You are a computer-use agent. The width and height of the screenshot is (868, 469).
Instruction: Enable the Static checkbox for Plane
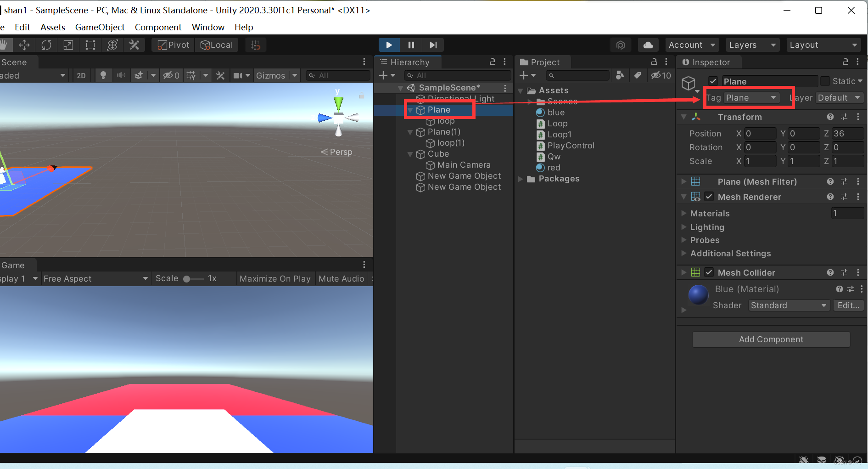(825, 81)
